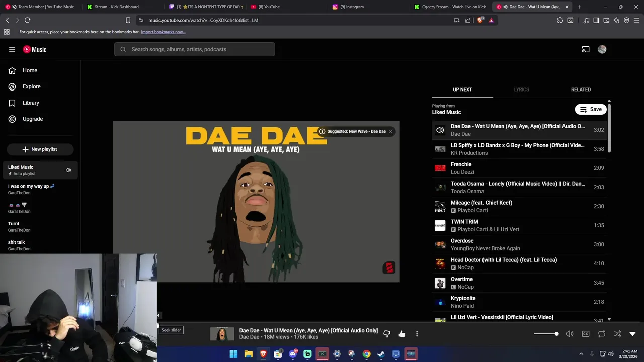Toggle repeat mode in the player bar
Screen dimensions: 644x362
(602, 334)
